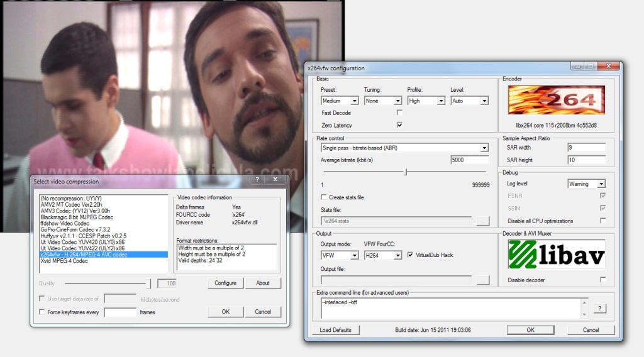Uncheck Zero Latency checkbox
644x357 pixels.
[399, 124]
